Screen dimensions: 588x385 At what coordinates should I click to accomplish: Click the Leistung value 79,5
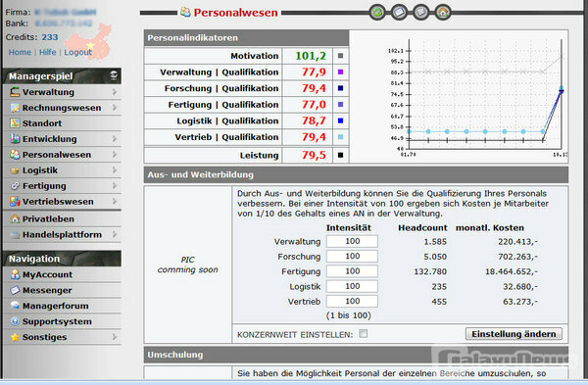coord(314,155)
